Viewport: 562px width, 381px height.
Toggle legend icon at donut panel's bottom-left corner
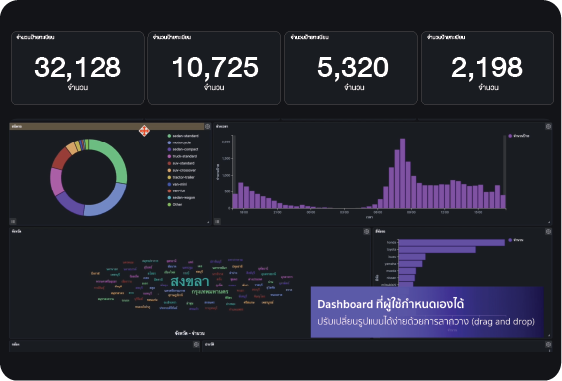13,222
